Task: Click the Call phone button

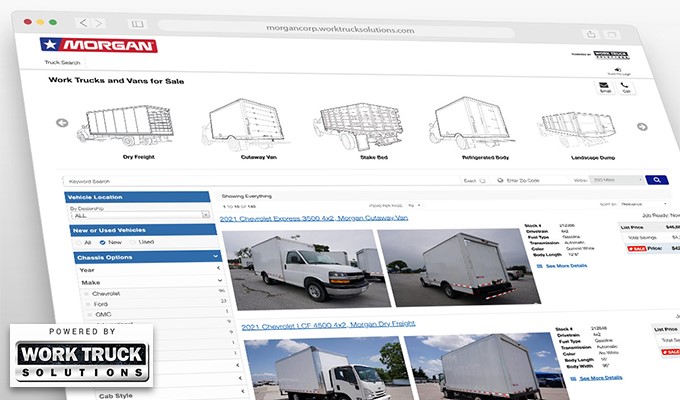Action: (625, 88)
